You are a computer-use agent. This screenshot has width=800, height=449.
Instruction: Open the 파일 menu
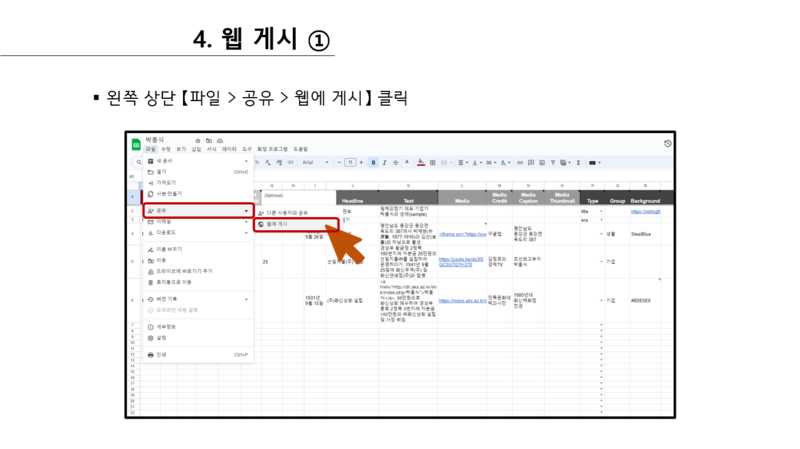(x=151, y=149)
